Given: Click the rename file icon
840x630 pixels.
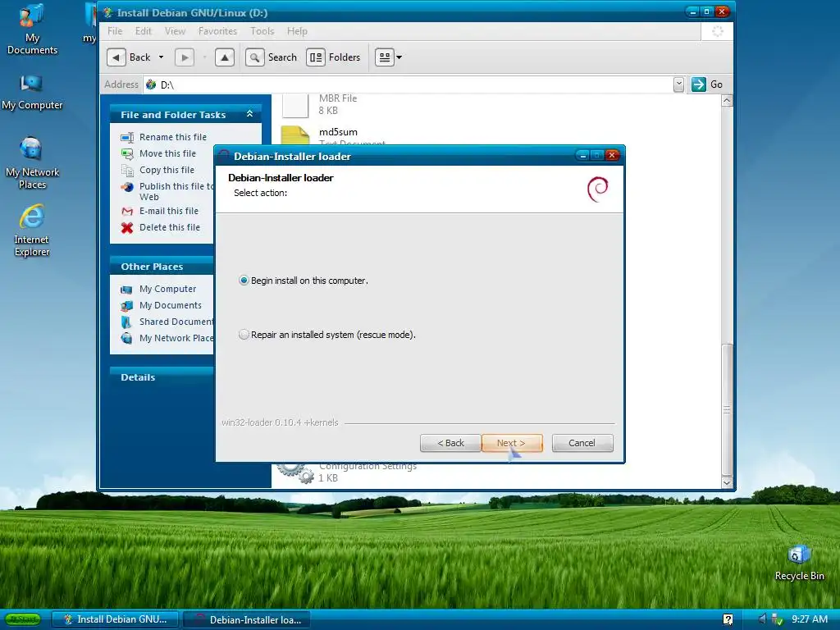Looking at the screenshot, I should click(127, 138).
